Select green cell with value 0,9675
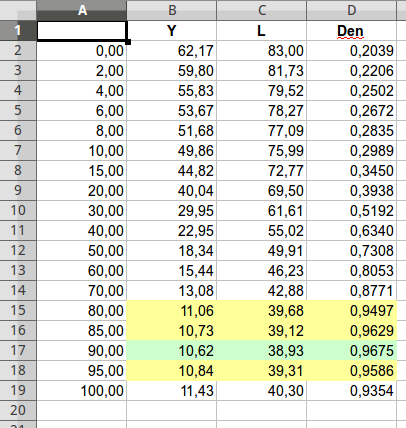 click(352, 350)
